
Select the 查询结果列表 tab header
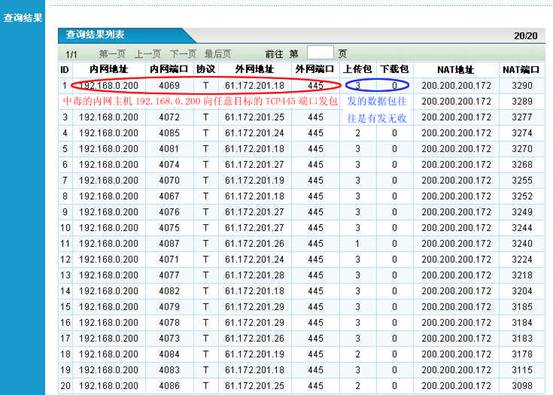[x=95, y=35]
